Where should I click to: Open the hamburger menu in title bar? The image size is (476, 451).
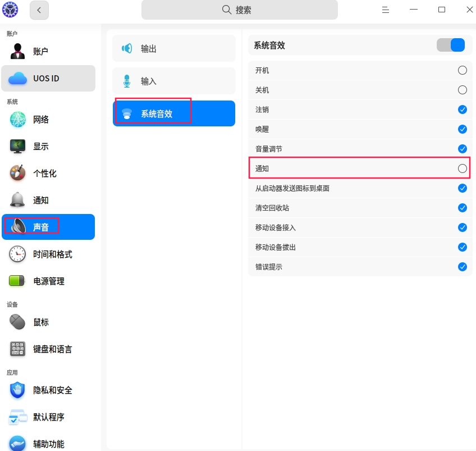pyautogui.click(x=386, y=10)
